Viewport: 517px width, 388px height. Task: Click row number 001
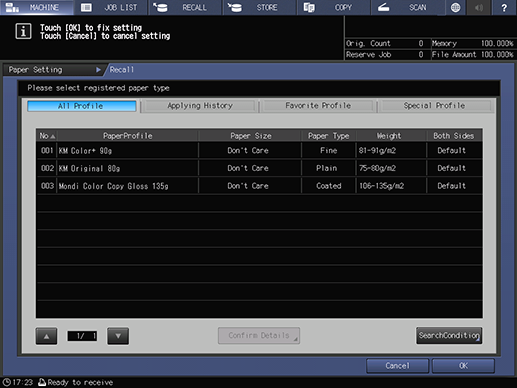(47, 150)
